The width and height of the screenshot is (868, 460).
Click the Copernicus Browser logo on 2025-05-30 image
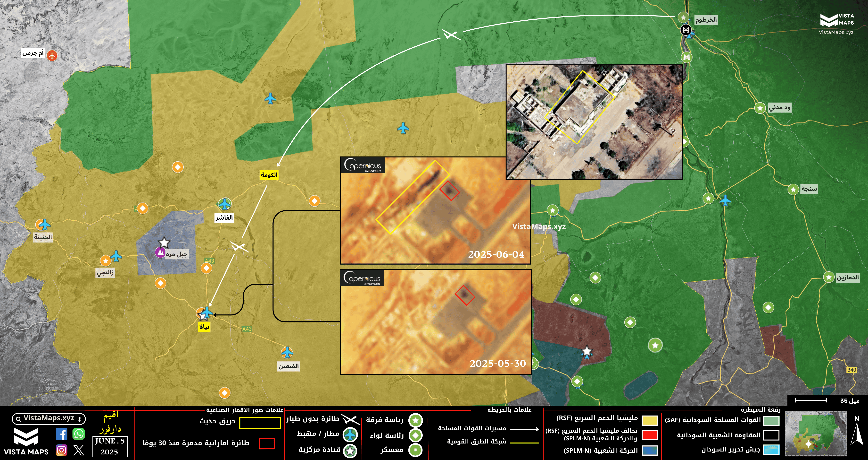[362, 278]
